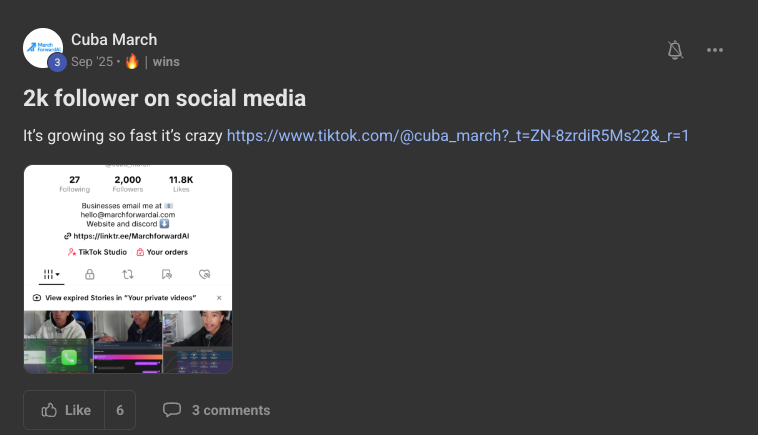Click the thumbs-up Like icon

[49, 410]
